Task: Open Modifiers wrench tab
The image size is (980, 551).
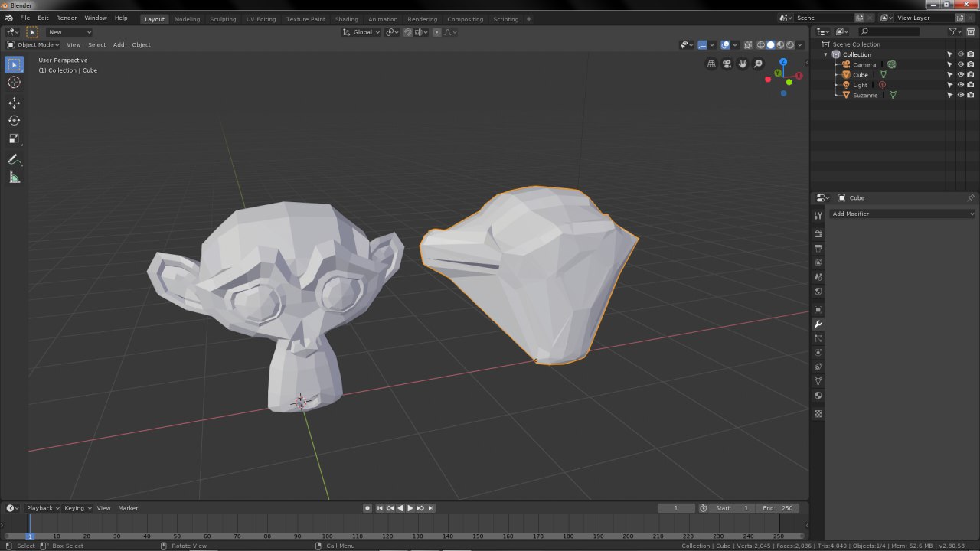Action: [818, 324]
